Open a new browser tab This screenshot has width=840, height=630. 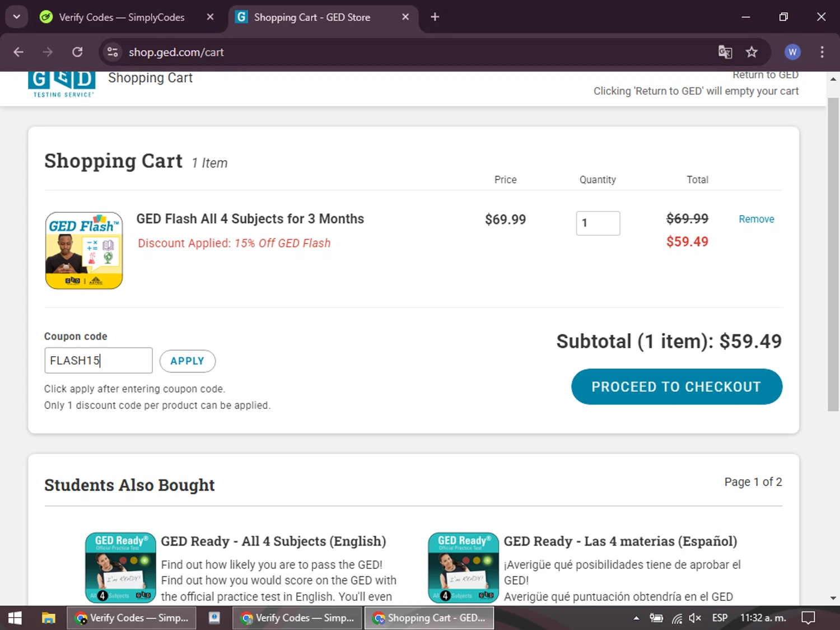tap(435, 17)
